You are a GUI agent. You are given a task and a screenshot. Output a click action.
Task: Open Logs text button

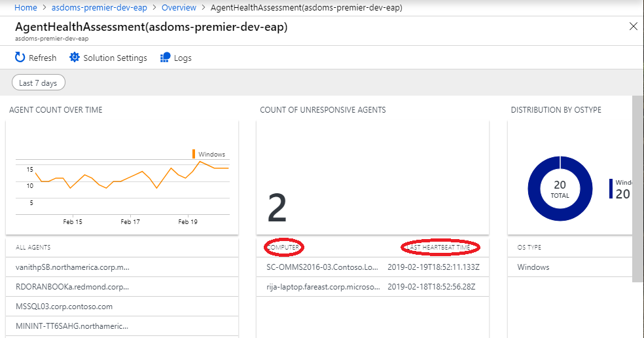click(183, 58)
